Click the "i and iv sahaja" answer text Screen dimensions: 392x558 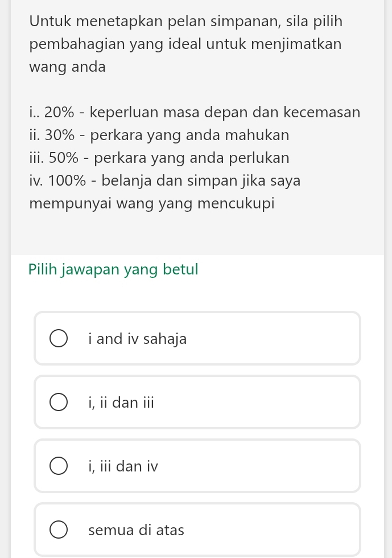point(138,339)
